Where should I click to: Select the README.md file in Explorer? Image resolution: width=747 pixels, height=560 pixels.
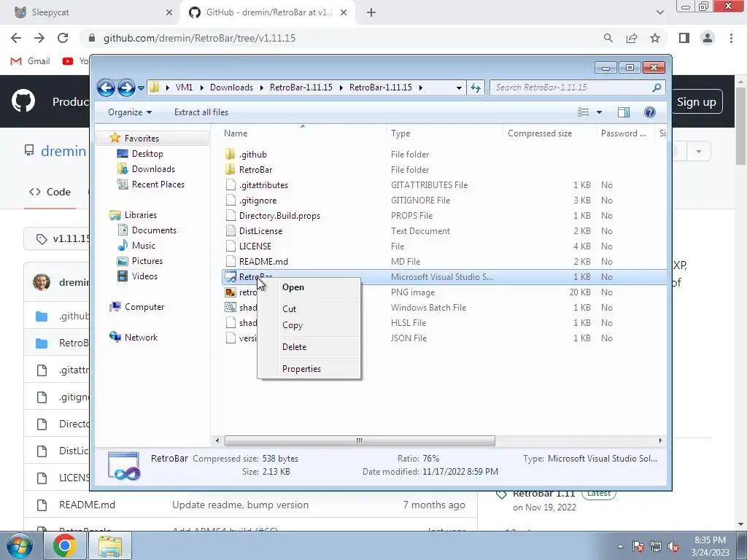[x=263, y=262]
